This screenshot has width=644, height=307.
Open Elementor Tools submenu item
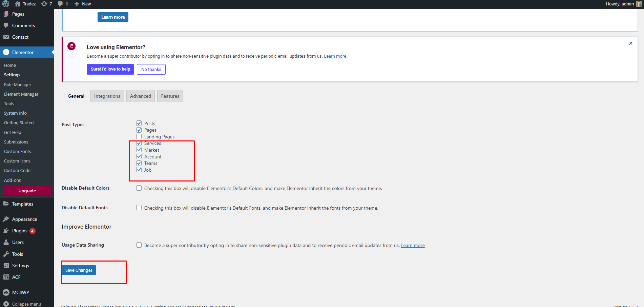click(9, 103)
